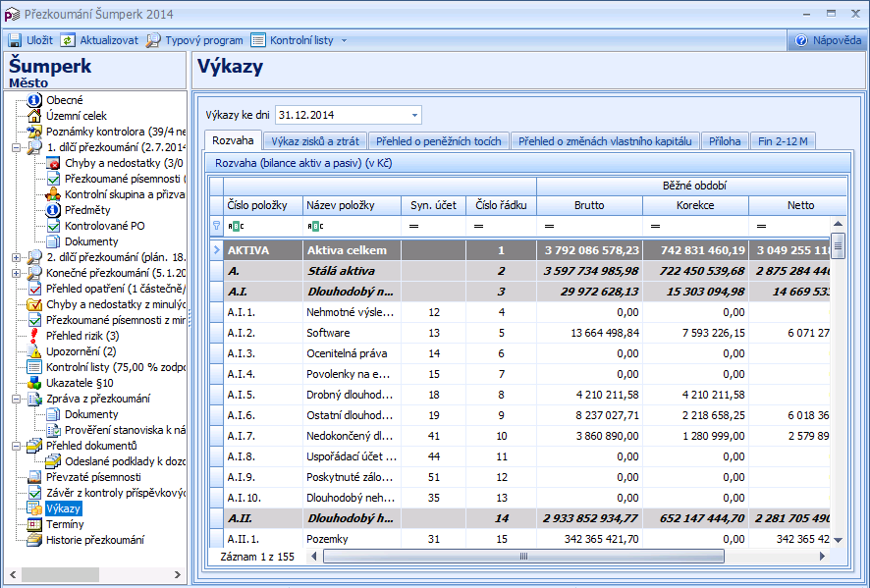Open the Kontrolní listy toolbar menu
This screenshot has height=588, width=870.
(293, 40)
